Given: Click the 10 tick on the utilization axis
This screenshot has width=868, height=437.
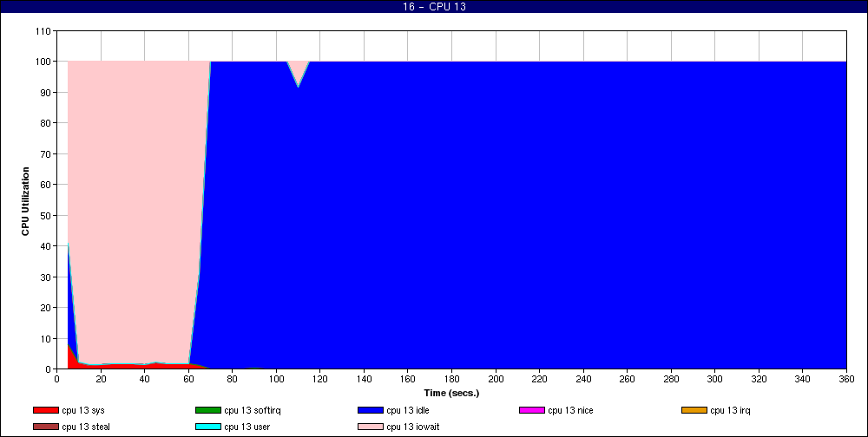Looking at the screenshot, I should pos(47,338).
